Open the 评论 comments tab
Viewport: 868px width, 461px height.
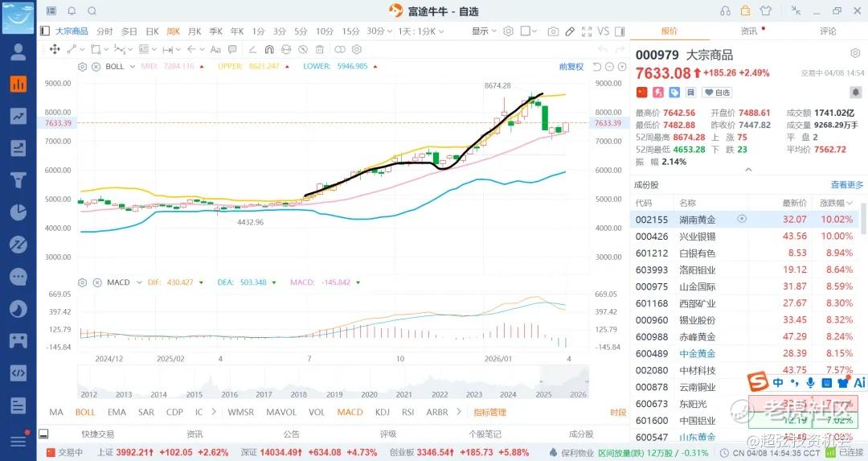pos(828,31)
